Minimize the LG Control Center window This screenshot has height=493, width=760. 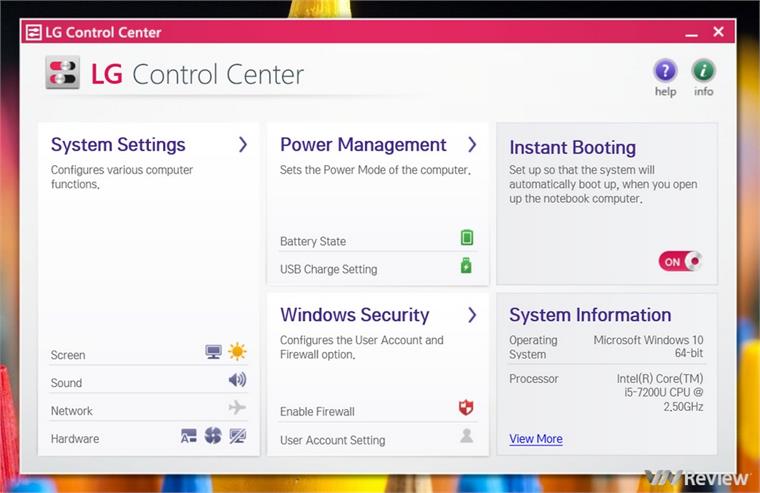pos(690,33)
